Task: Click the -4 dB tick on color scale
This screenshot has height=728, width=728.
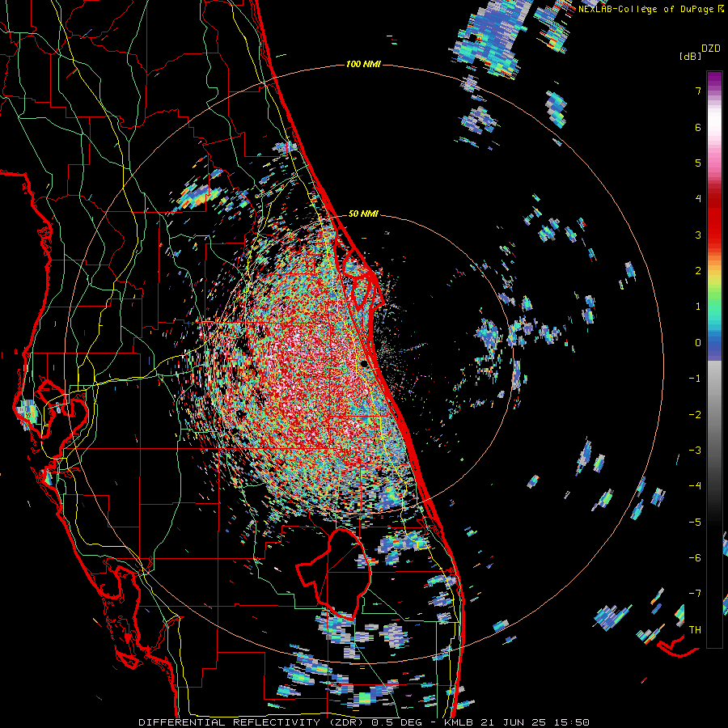Action: pyautogui.click(x=695, y=486)
